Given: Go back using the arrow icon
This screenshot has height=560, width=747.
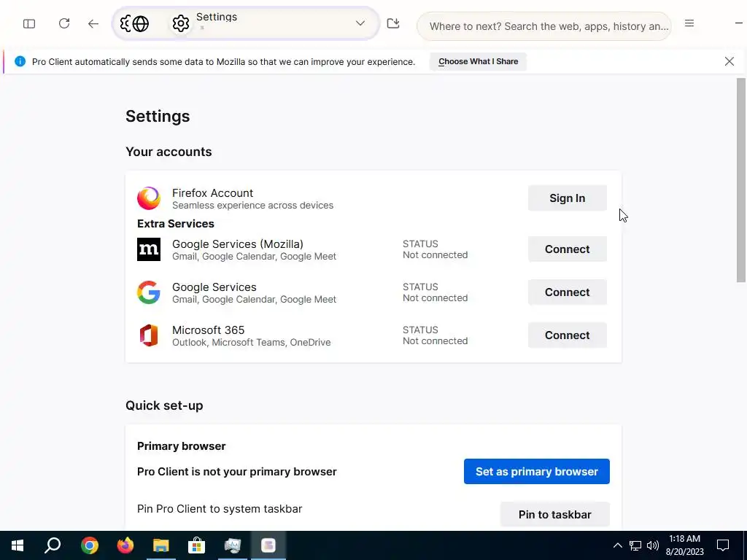Looking at the screenshot, I should (93, 23).
